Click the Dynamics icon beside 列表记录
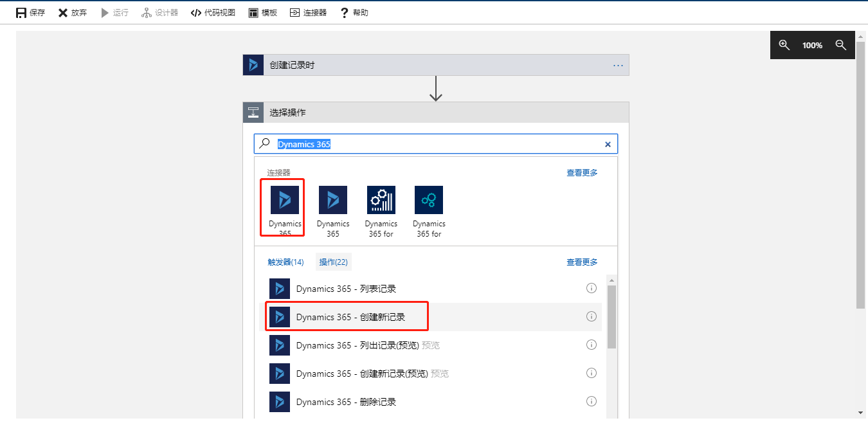 (x=280, y=289)
